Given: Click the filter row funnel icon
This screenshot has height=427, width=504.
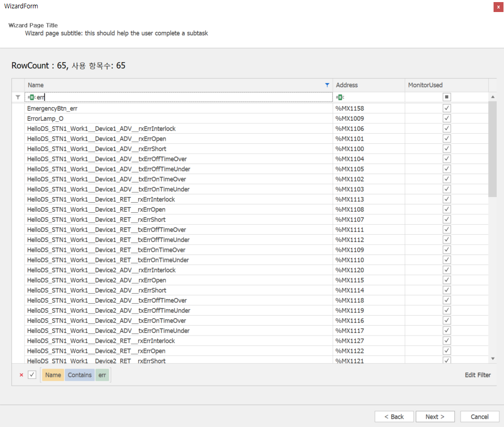Looking at the screenshot, I should coord(18,97).
